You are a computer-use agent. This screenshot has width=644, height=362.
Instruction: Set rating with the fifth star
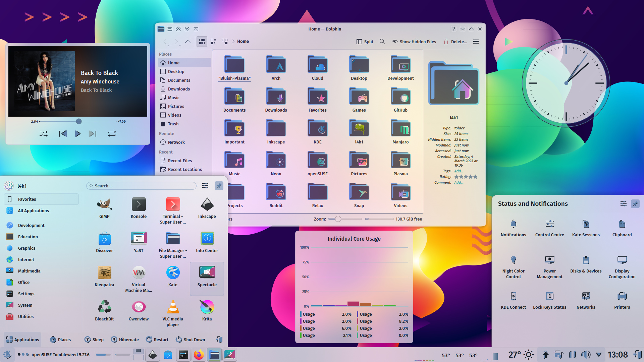[x=475, y=177]
